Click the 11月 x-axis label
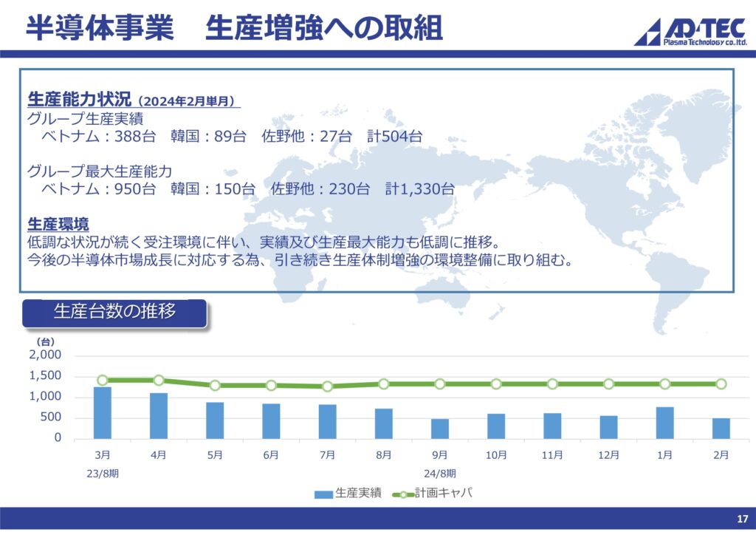 552,455
